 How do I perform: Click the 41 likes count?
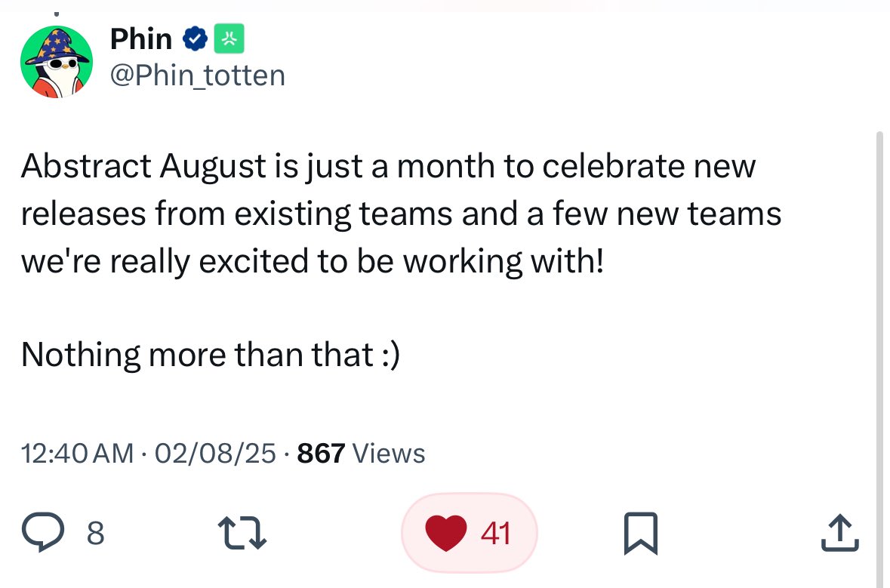[495, 534]
